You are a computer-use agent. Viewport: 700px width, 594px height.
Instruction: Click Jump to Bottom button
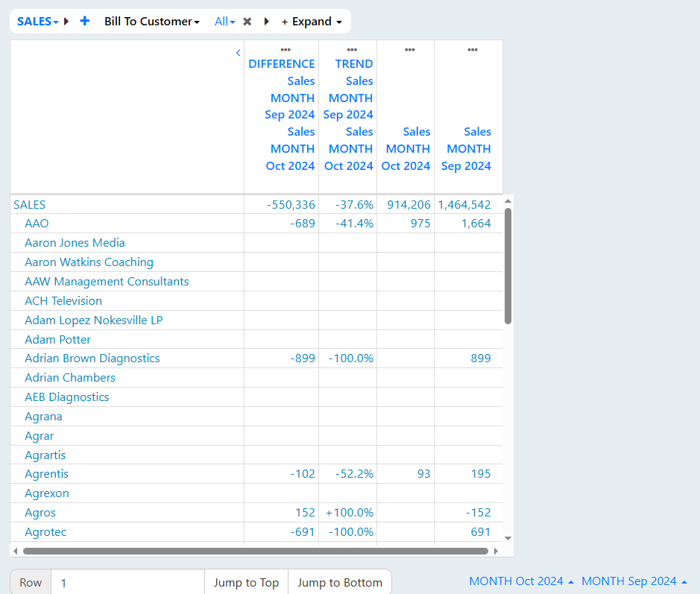click(x=340, y=582)
